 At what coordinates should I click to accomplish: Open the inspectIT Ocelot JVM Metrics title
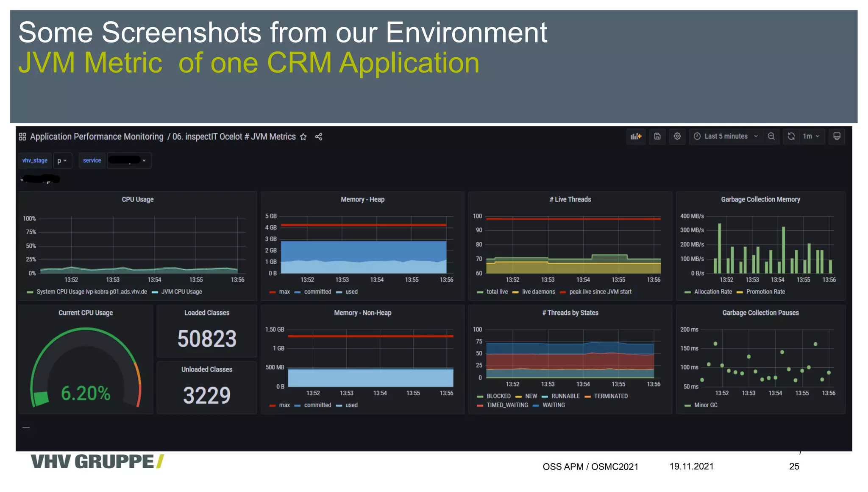[x=234, y=137]
